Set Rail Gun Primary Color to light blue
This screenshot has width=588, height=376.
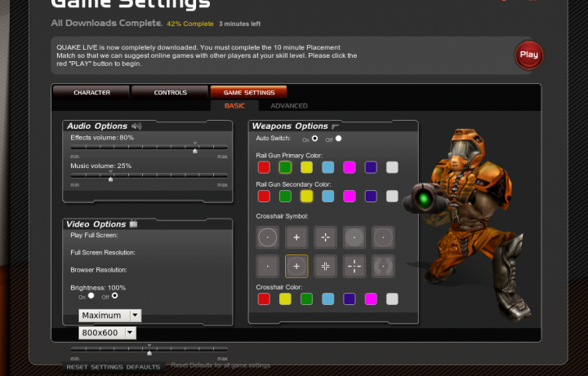328,167
